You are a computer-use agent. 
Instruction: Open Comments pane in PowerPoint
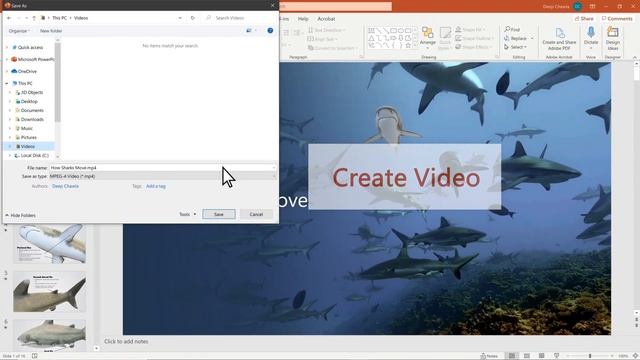(x=617, y=18)
